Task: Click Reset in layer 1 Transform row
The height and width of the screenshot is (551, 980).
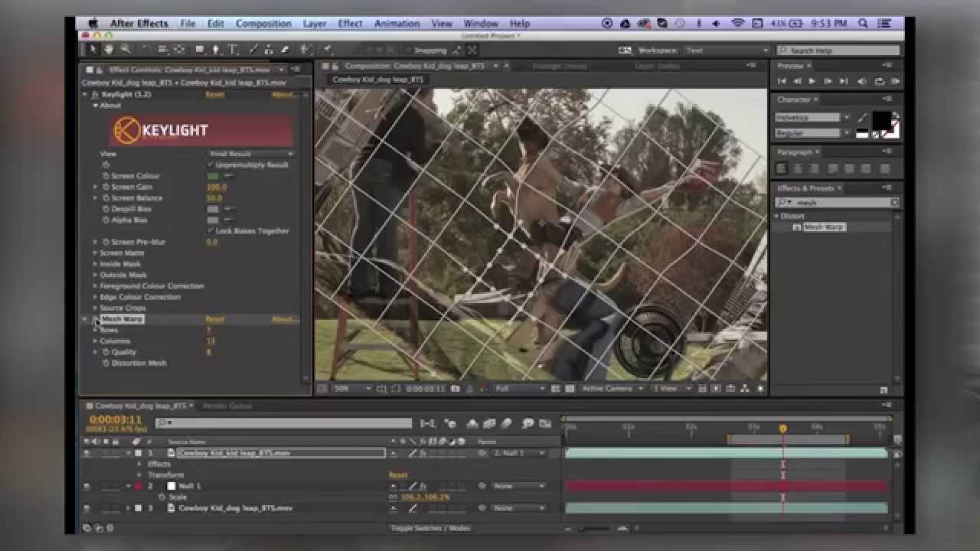Action: (398, 475)
